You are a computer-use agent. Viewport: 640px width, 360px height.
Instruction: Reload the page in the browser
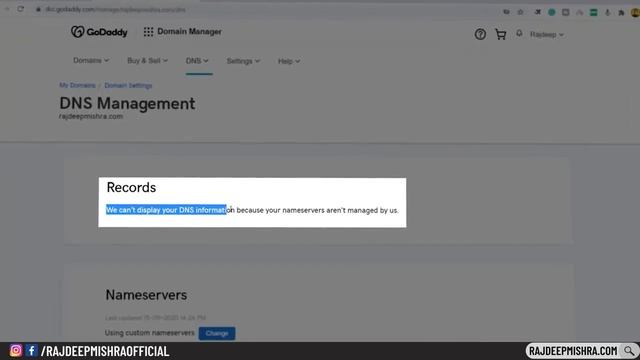pos(20,9)
